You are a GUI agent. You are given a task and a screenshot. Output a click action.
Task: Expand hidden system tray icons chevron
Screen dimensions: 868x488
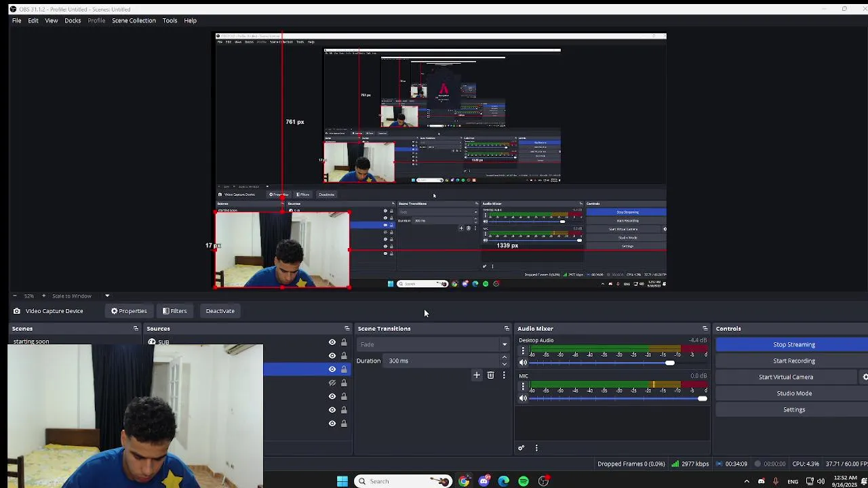747,481
